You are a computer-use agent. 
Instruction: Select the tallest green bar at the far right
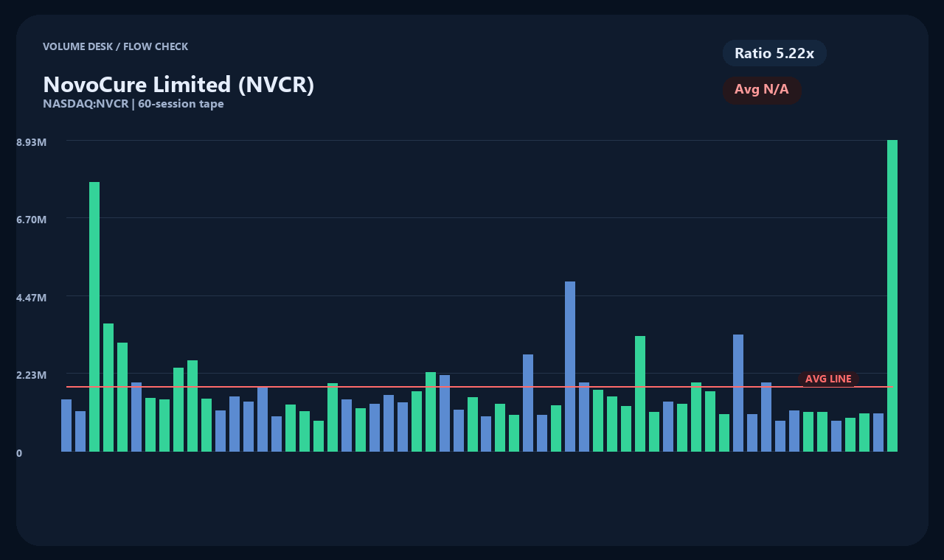[x=892, y=295]
